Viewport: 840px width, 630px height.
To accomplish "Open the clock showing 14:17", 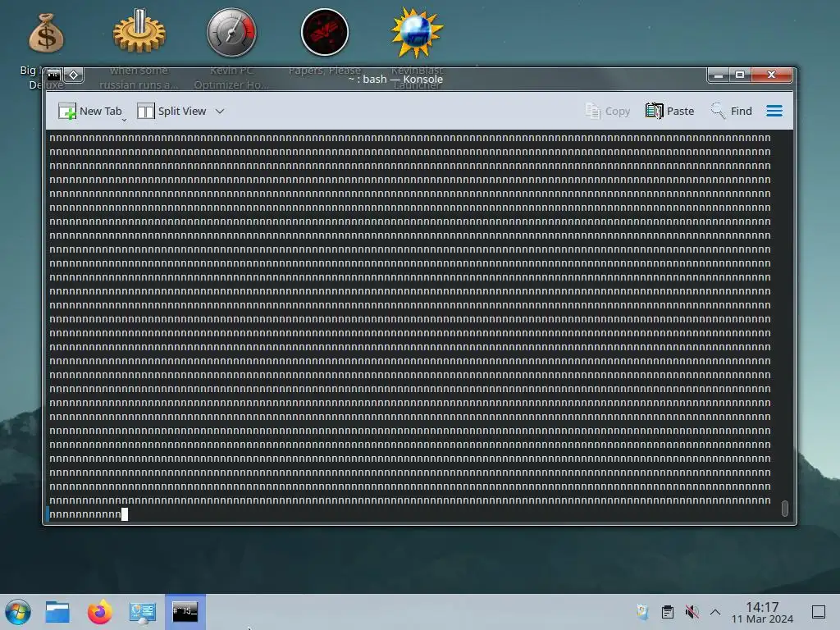I will (x=762, y=612).
